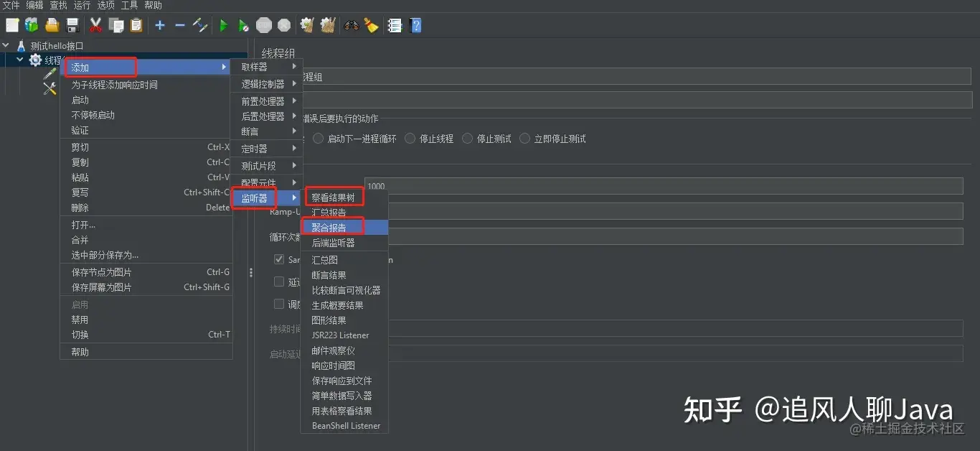Collapse the thread group tree node arrow
The width and height of the screenshot is (980, 451).
click(x=20, y=60)
